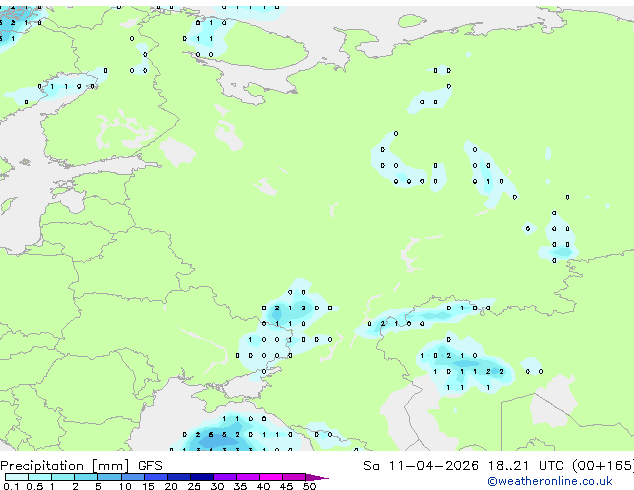Image resolution: width=634 pixels, height=490 pixels.
Task: Click the 0.5–1 mm legend color swatch
Action: coord(40,477)
